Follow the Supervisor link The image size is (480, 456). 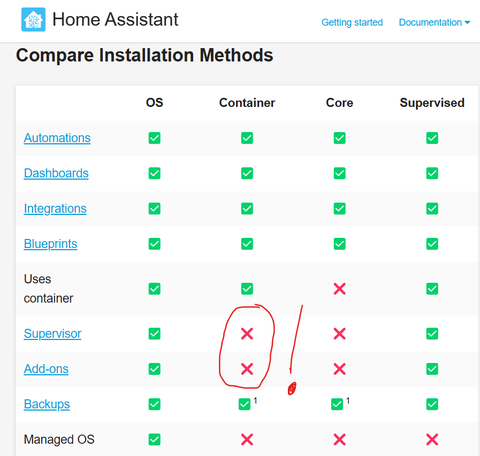click(52, 333)
